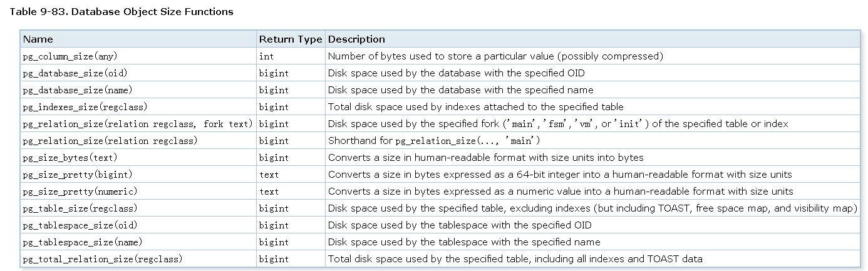Select the pg_size_pretty(bigint) cell
This screenshot has height=271, width=868.
coord(77,175)
